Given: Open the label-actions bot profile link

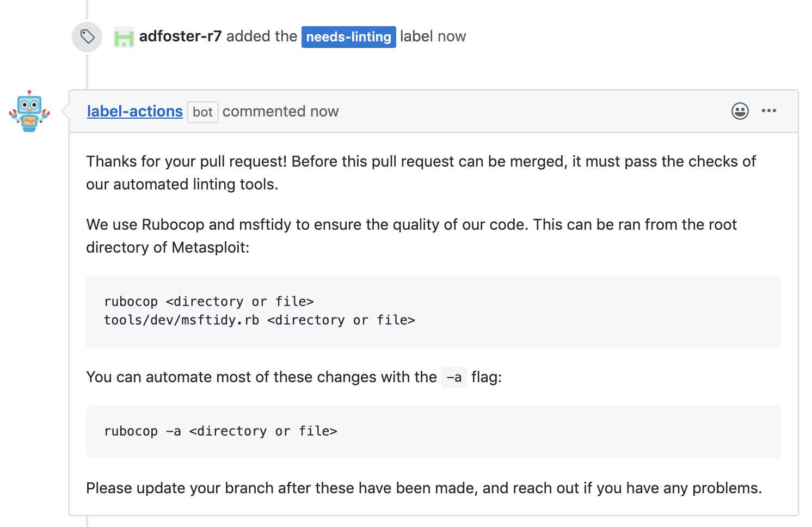Looking at the screenshot, I should pyautogui.click(x=135, y=111).
